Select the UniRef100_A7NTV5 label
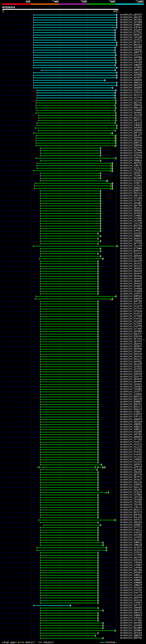 131,158
